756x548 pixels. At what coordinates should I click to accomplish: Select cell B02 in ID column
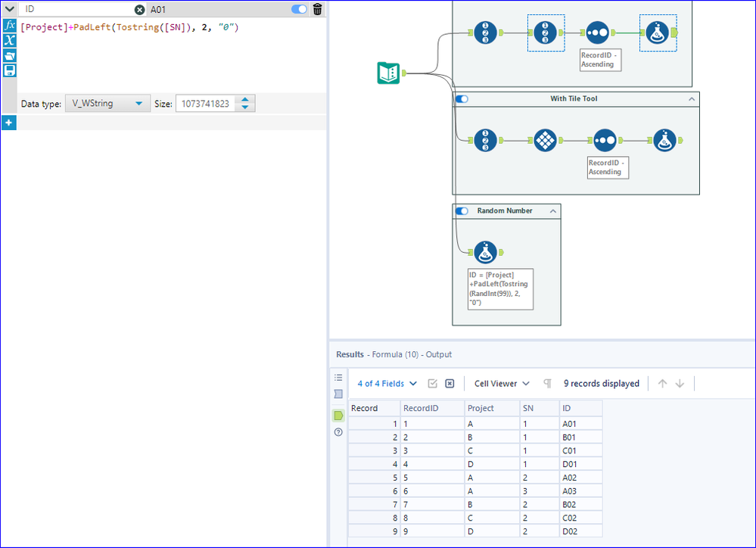coord(581,505)
